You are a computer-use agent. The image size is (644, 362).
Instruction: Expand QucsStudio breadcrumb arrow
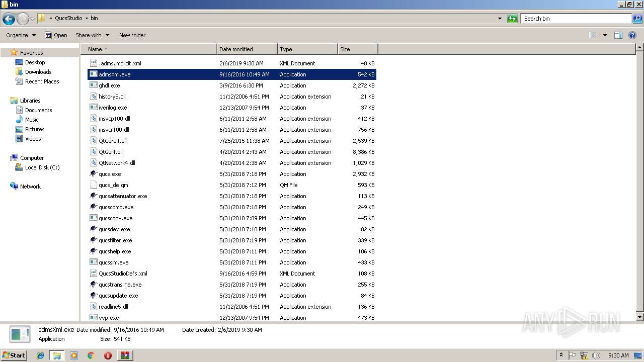pos(87,18)
